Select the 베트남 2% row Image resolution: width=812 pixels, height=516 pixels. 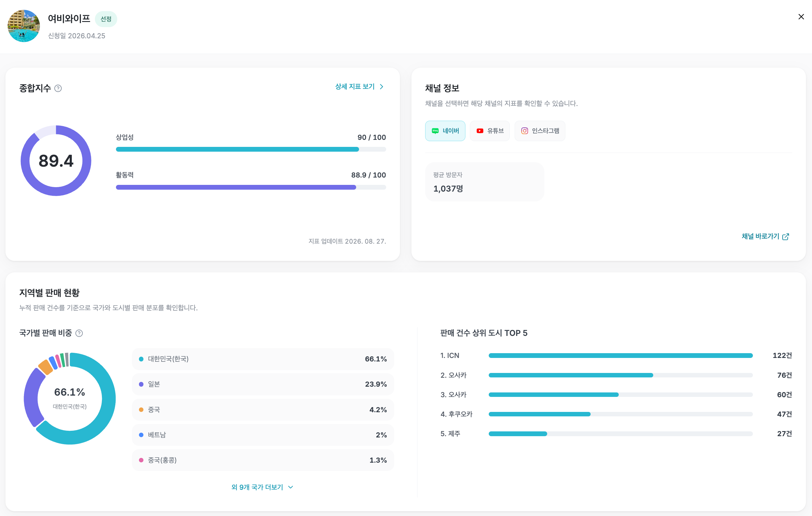[x=263, y=435]
